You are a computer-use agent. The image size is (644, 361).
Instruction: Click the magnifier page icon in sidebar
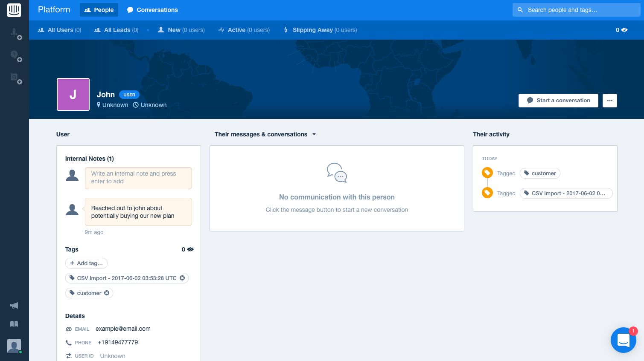pyautogui.click(x=15, y=78)
